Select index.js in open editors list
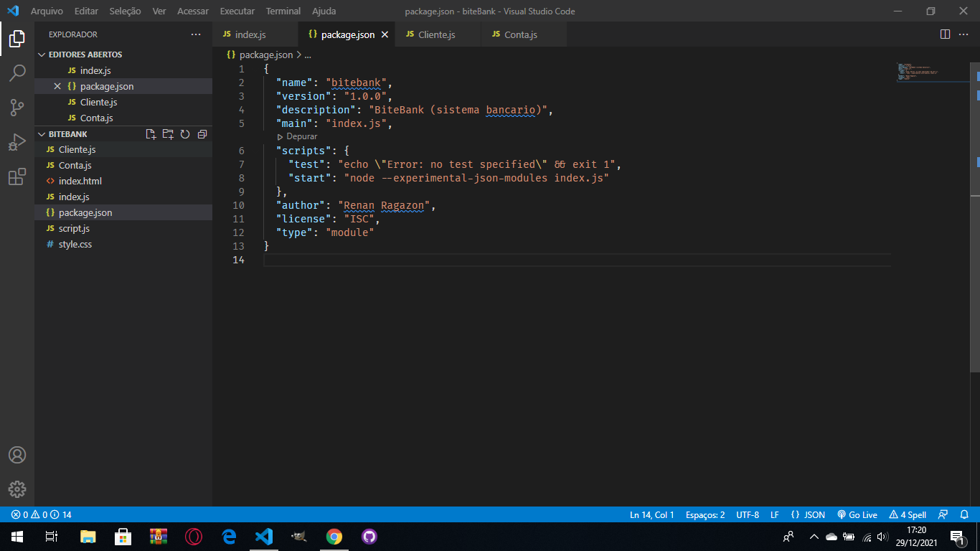 click(x=123, y=70)
